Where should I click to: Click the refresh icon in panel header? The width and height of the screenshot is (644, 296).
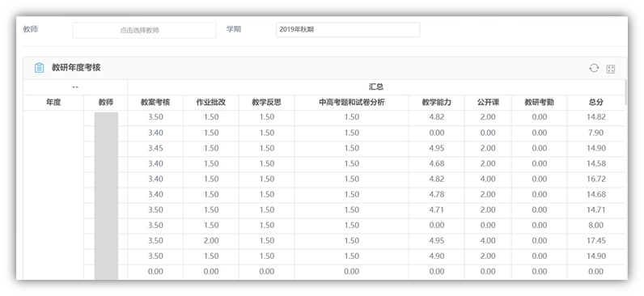[594, 68]
